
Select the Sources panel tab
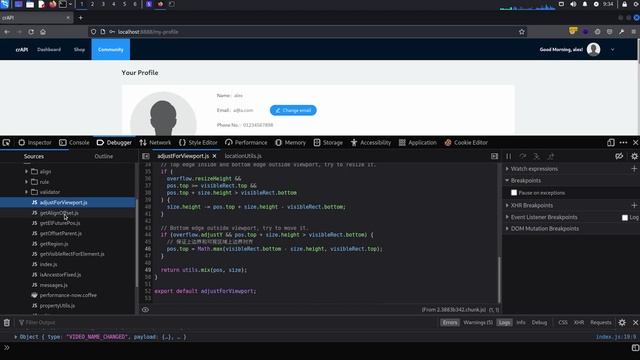(x=34, y=156)
